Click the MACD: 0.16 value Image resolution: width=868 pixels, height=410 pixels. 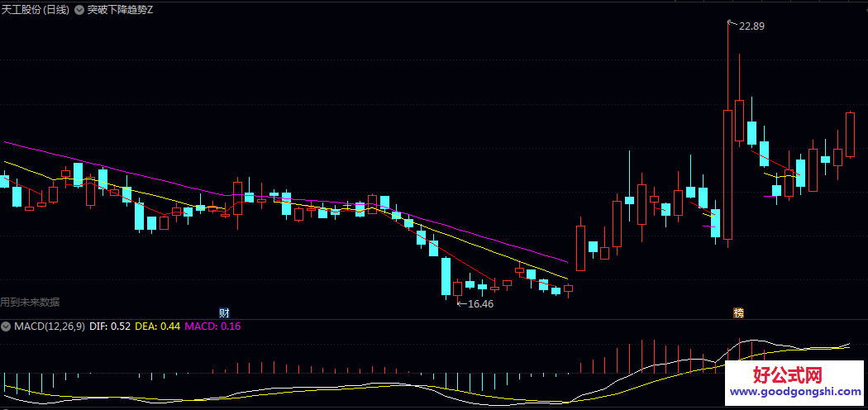coord(212,327)
